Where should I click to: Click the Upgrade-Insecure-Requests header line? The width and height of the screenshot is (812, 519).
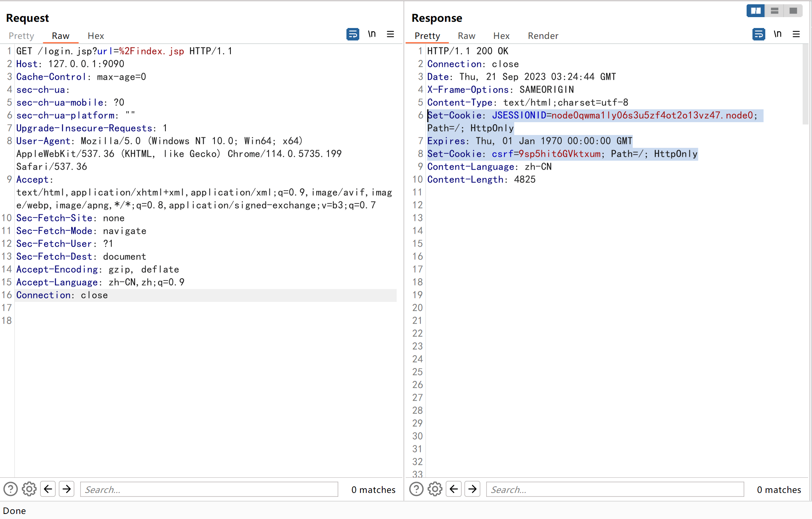(92, 128)
